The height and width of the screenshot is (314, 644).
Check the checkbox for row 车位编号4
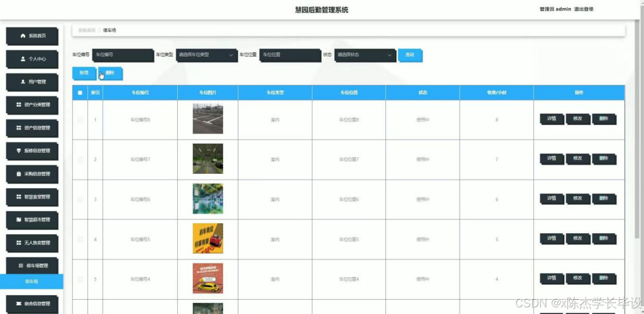coord(80,279)
